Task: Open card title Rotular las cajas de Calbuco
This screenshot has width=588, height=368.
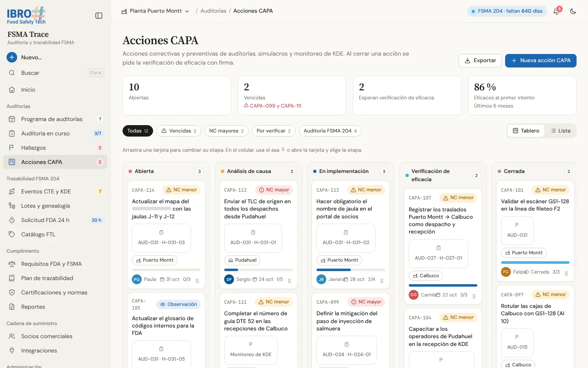Action: tap(533, 314)
